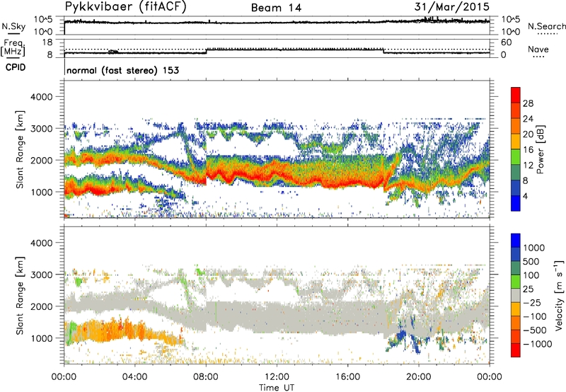The width and height of the screenshot is (566, 392).
Task: Click the 16 tick on power colorbar
Action: tap(528, 150)
